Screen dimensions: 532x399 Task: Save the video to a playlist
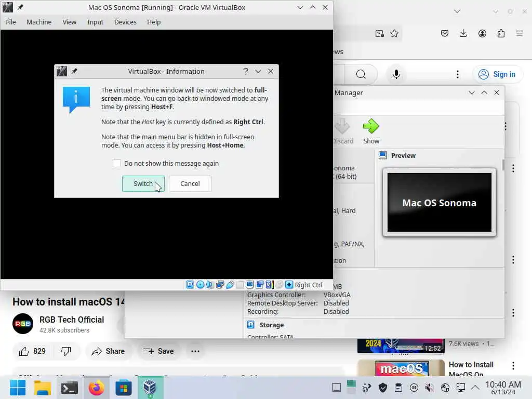(x=158, y=351)
